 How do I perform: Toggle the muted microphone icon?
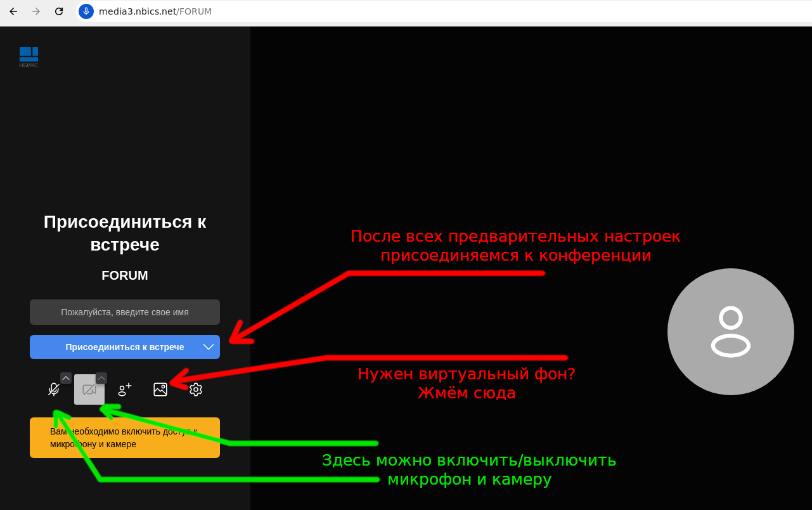pos(54,389)
